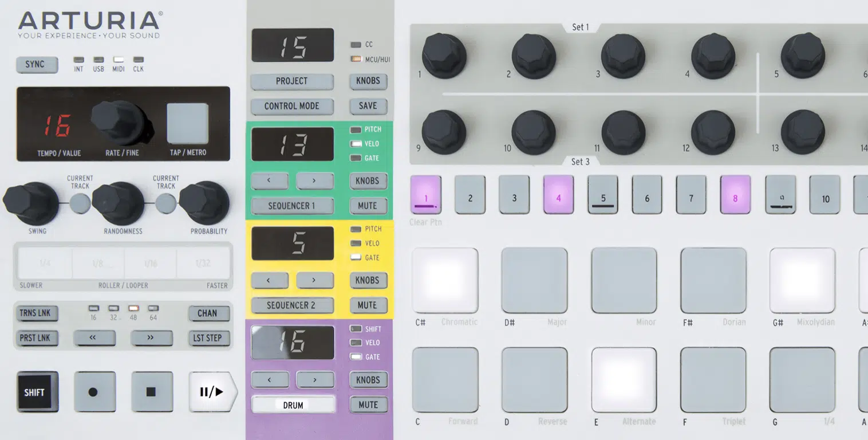Toggle lit step button 8
Image resolution: width=868 pixels, height=440 pixels.
[735, 195]
